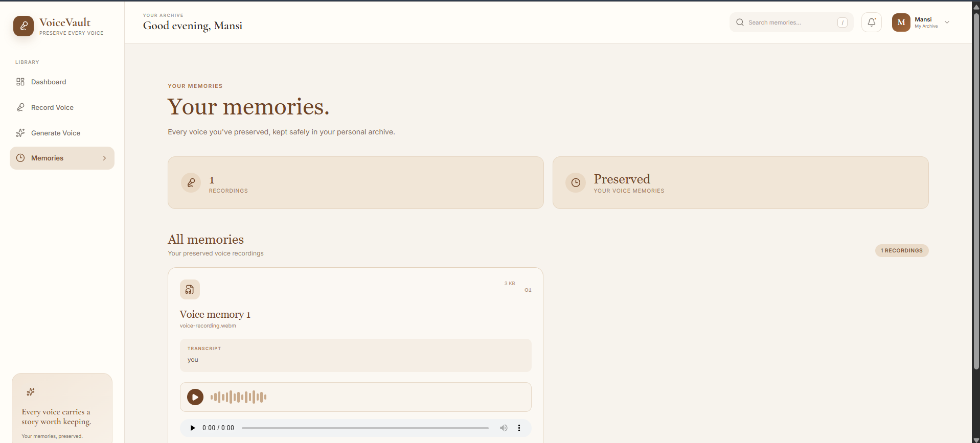980x443 pixels.
Task: Click the clock icon in Preserved card
Action: coord(576,182)
